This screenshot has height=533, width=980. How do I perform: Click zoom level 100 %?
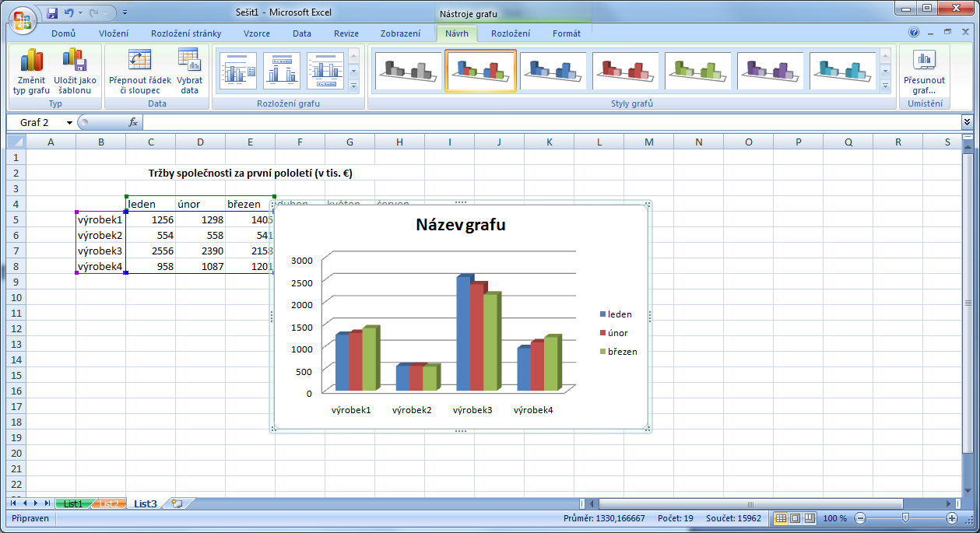tap(835, 518)
